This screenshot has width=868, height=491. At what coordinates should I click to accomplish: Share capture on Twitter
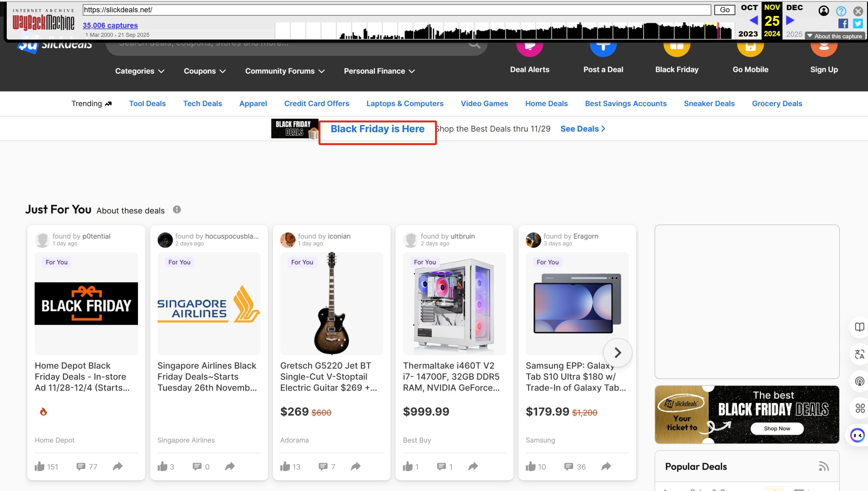click(858, 23)
